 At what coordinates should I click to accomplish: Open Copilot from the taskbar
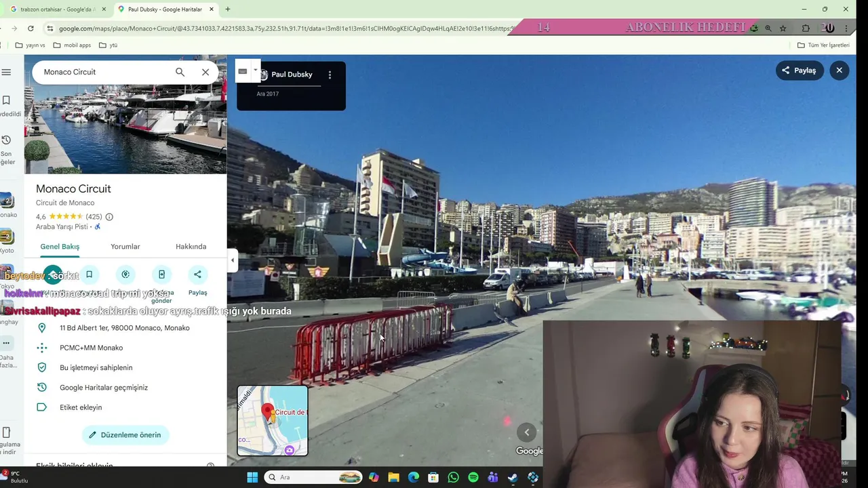[374, 477]
